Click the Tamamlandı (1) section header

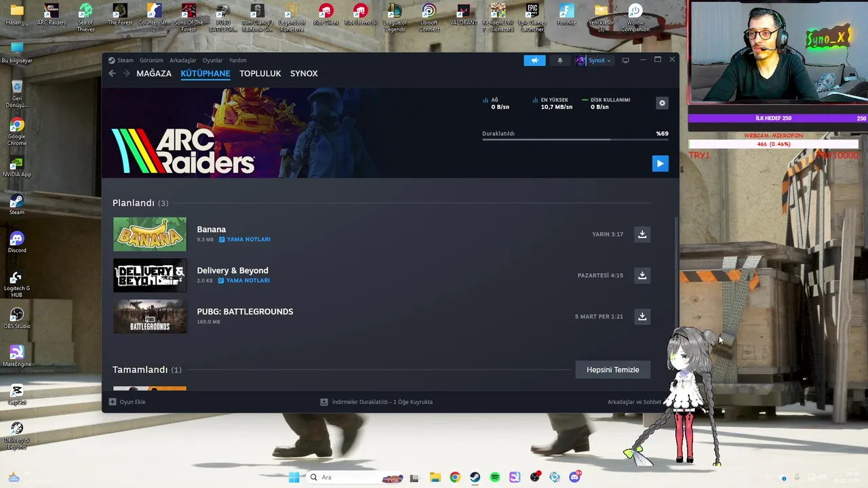(x=147, y=369)
